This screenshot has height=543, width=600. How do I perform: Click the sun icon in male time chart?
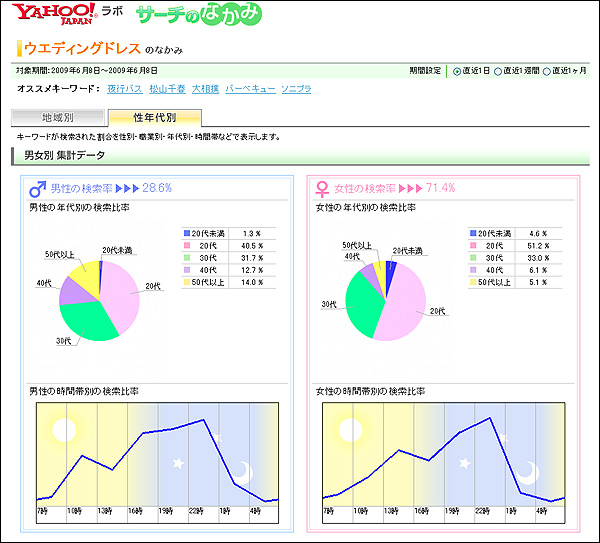(64, 430)
